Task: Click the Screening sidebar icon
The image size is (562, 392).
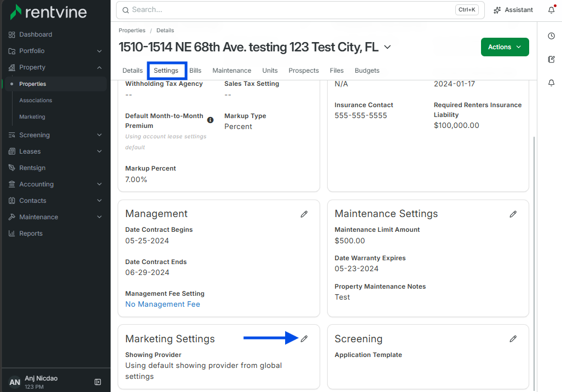Action: point(12,135)
